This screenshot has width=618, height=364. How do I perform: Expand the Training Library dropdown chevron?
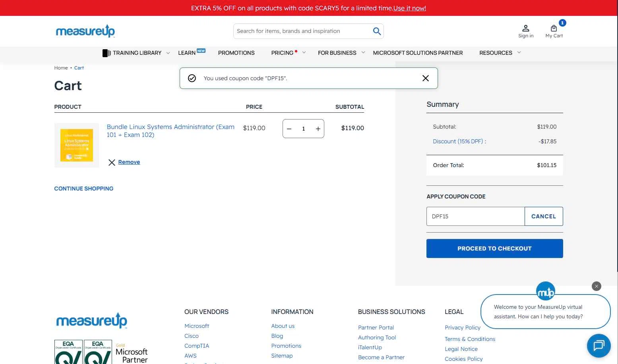[168, 53]
